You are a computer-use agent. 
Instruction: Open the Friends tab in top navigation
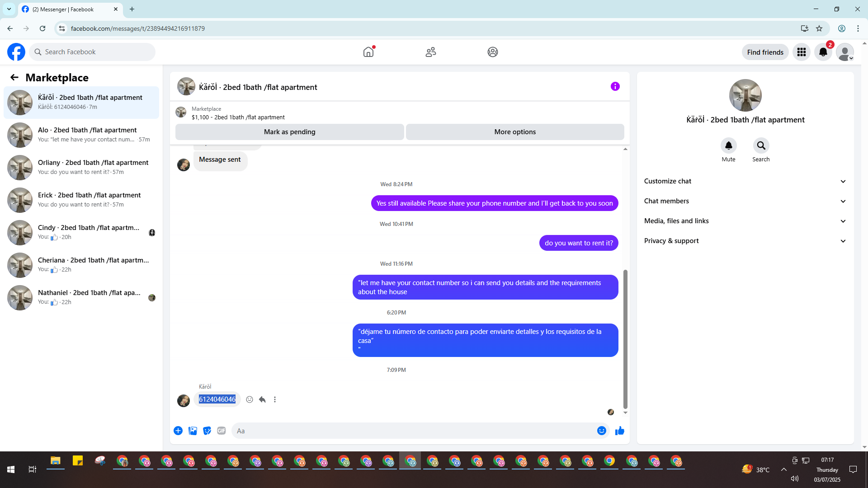click(430, 52)
